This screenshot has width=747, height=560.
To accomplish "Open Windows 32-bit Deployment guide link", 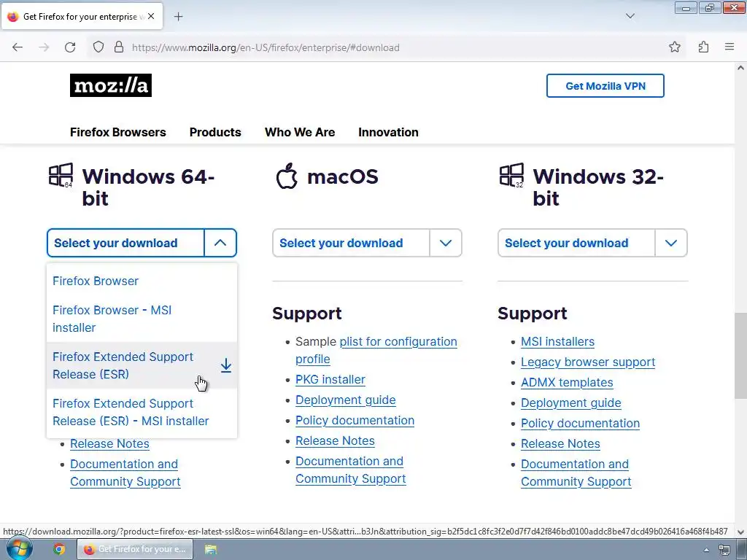I will pos(570,402).
